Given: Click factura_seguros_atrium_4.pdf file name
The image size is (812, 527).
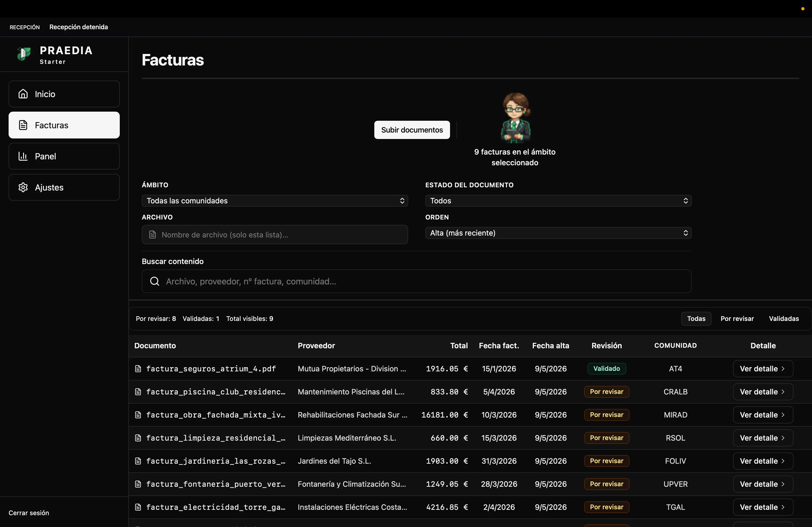Looking at the screenshot, I should click(x=211, y=368).
